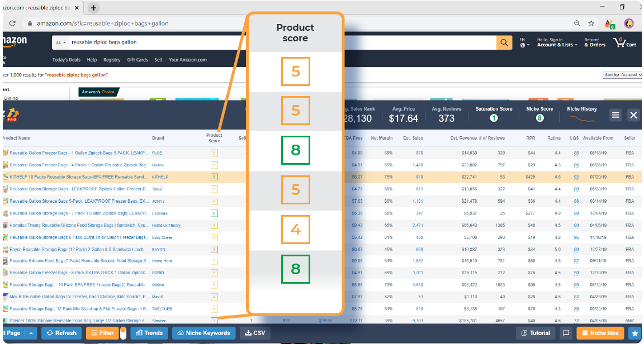Open the Tutorial
The height and width of the screenshot is (344, 644).
(x=535, y=333)
